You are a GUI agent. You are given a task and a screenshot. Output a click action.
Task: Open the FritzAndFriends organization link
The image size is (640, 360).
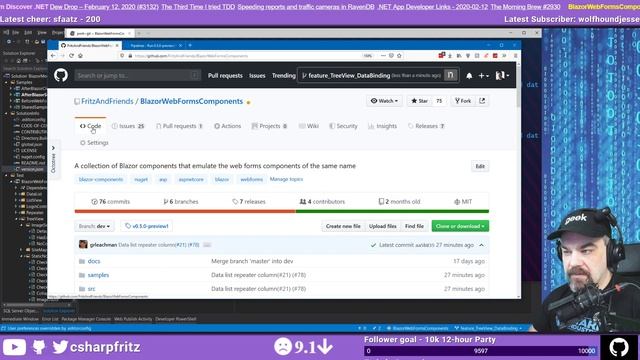click(x=107, y=101)
